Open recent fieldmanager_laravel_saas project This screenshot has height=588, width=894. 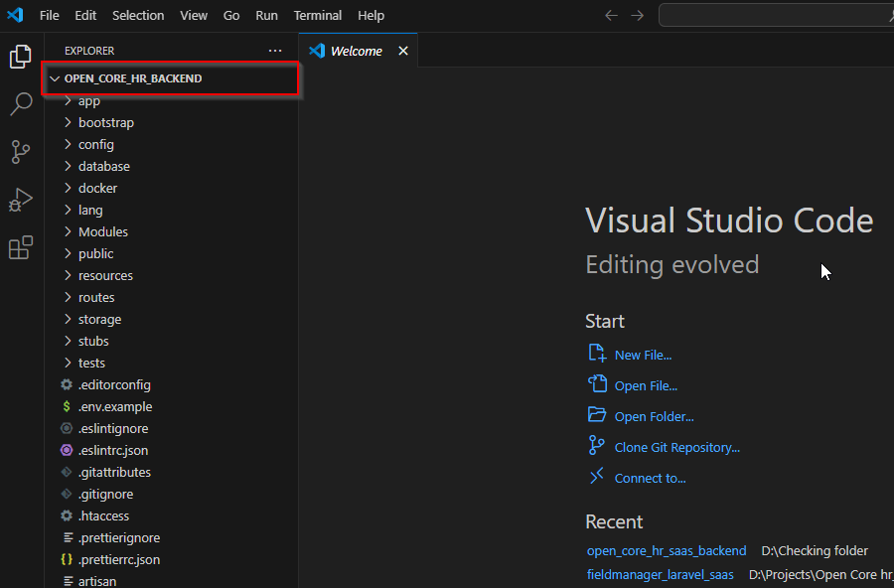tap(661, 574)
